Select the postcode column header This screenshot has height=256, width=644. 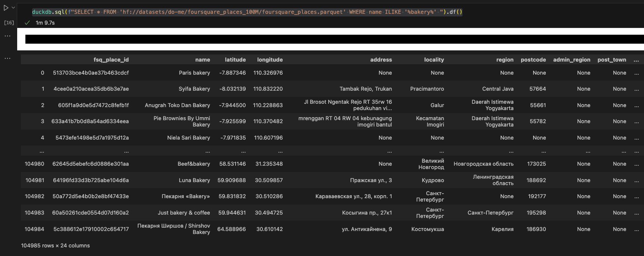pos(533,60)
